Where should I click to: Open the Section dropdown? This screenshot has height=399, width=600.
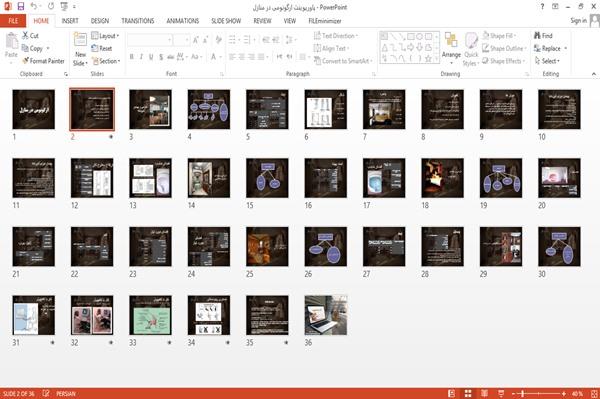pos(106,61)
